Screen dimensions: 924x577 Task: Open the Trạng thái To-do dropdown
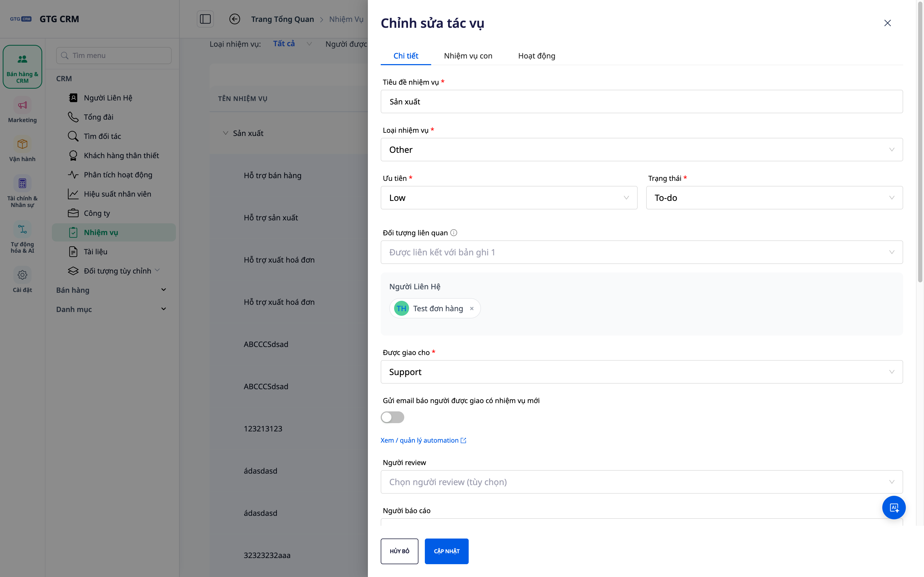(774, 198)
